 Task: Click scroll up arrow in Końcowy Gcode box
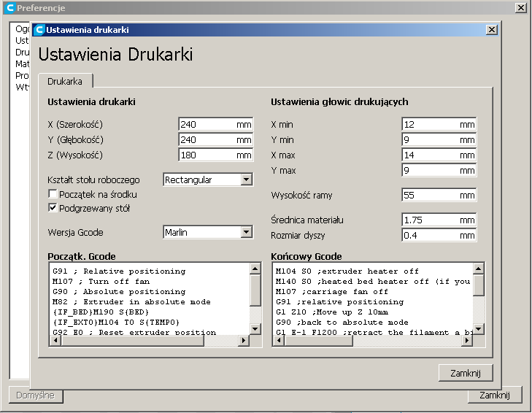click(479, 269)
